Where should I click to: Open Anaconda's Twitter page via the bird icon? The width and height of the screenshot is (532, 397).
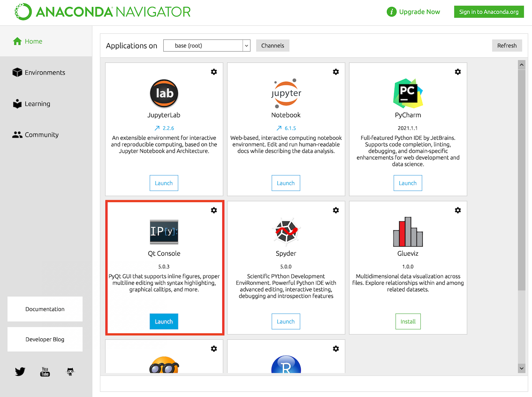pyautogui.click(x=20, y=371)
